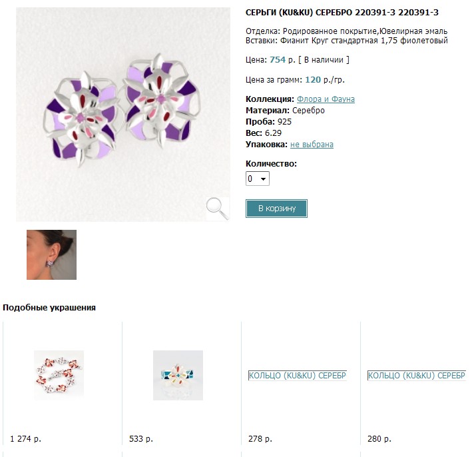Viewport: 476px width, 457px height.
Task: Click the 278 р. price text
Action: click(260, 439)
